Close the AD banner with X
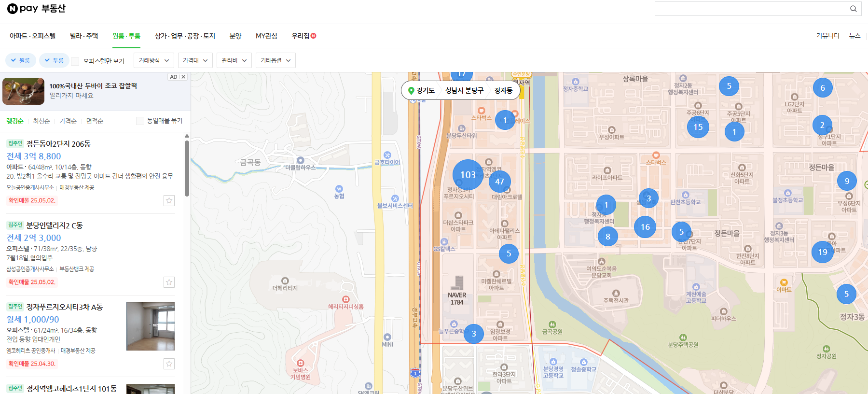Image resolution: width=868 pixels, height=394 pixels. (x=183, y=77)
